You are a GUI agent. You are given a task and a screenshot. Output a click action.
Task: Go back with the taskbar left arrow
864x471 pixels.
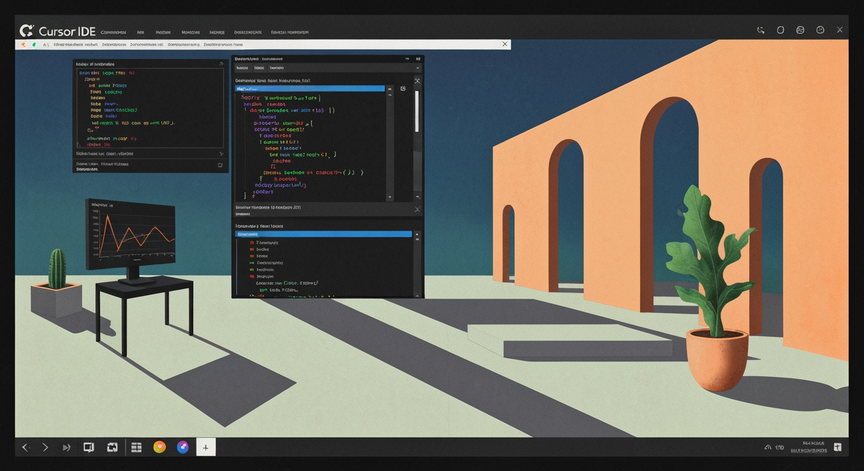(25, 447)
